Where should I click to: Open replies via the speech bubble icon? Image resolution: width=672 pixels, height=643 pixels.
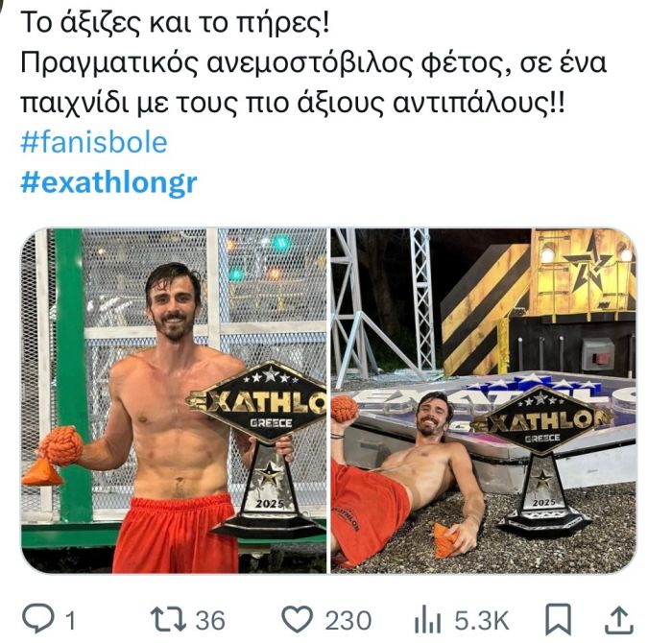(37, 619)
